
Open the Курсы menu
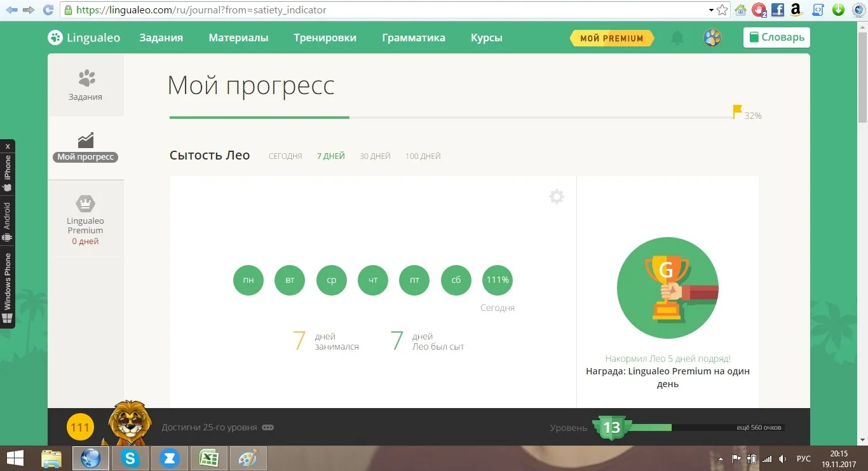pyautogui.click(x=487, y=38)
